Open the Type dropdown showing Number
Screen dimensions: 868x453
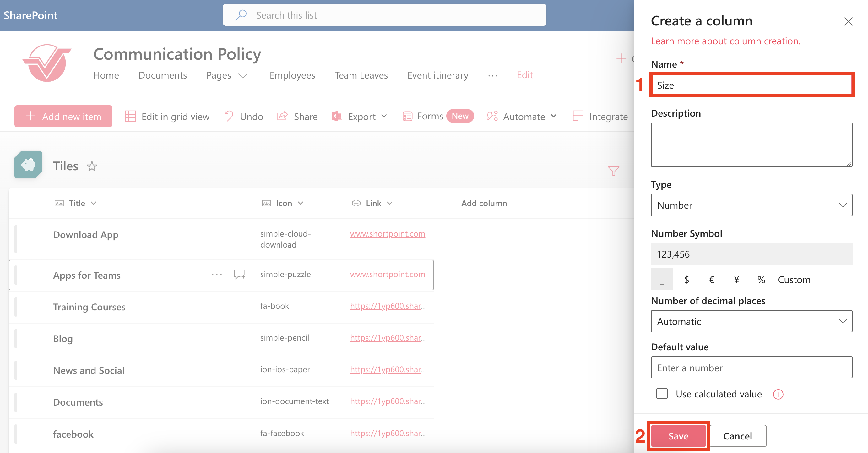tap(751, 205)
